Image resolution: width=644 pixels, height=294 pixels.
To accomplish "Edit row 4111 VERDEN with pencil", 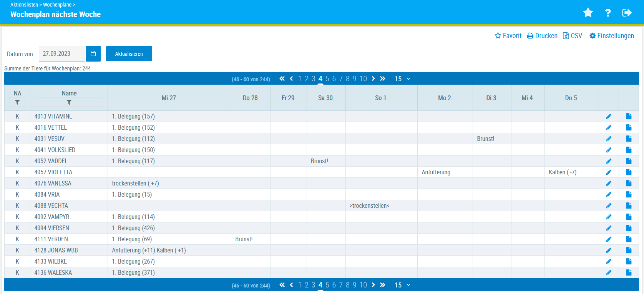I will [609, 239].
